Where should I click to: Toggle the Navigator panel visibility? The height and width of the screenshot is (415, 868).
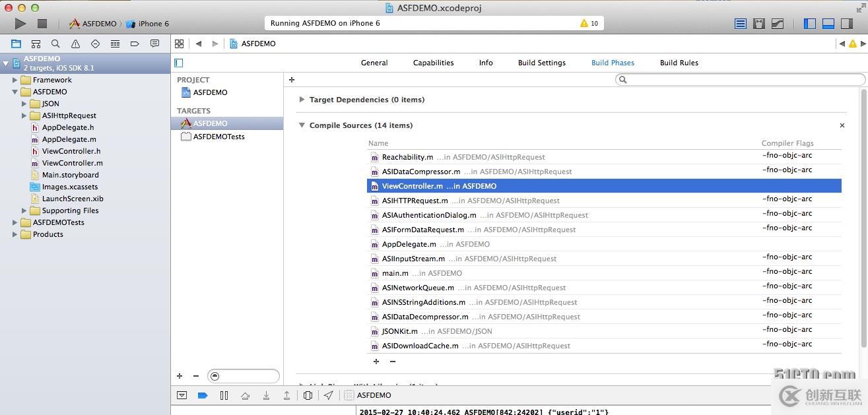click(x=810, y=24)
